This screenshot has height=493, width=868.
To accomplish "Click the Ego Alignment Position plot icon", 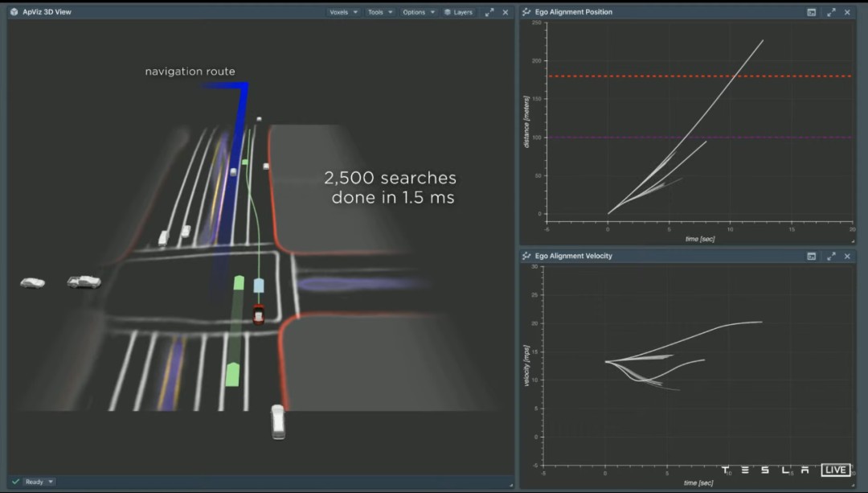I will (x=526, y=12).
